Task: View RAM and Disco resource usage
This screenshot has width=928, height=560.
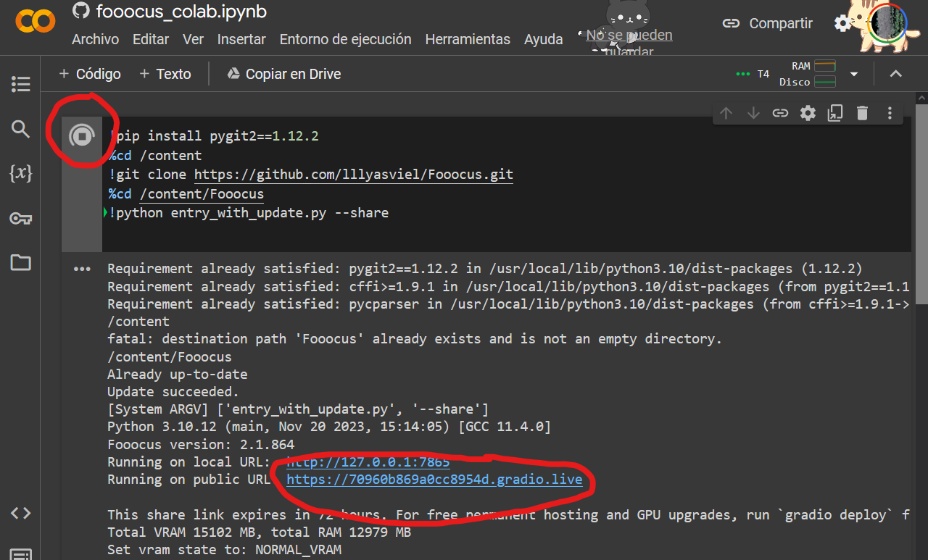Action: coord(808,74)
